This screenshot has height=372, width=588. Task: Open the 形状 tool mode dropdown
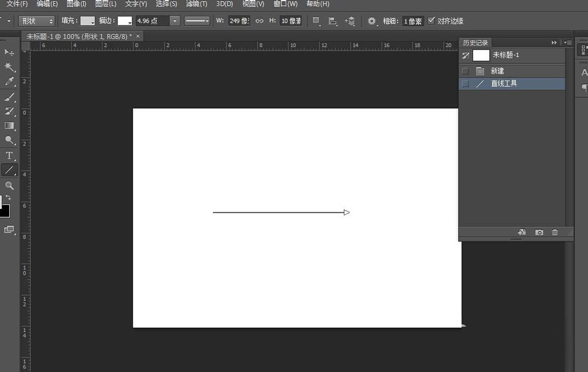[x=36, y=21]
